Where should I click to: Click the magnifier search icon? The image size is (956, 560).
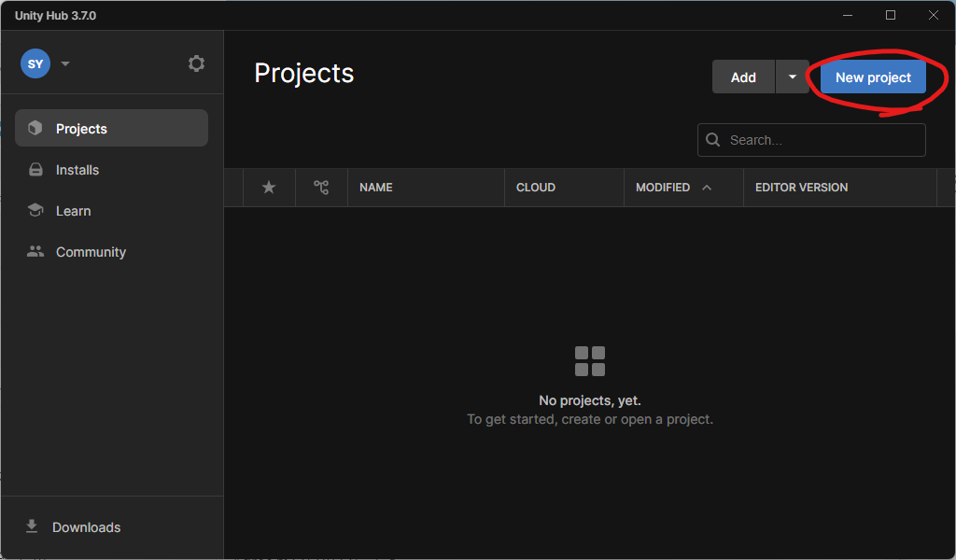(x=712, y=140)
